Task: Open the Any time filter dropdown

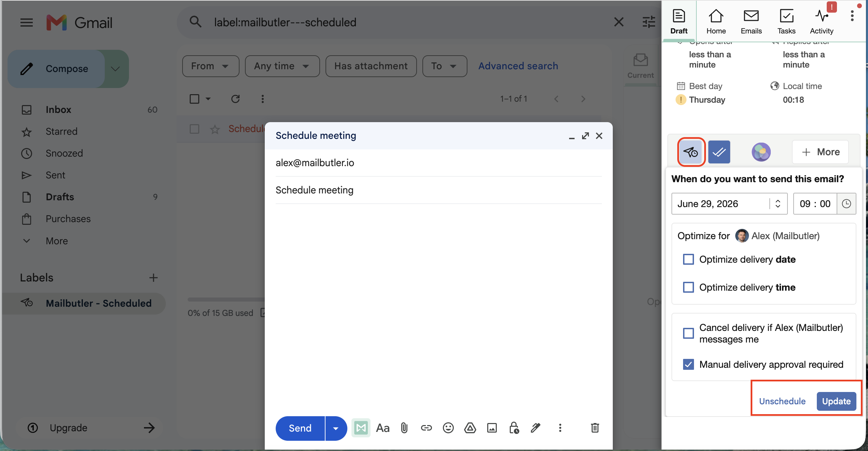Action: (x=282, y=66)
